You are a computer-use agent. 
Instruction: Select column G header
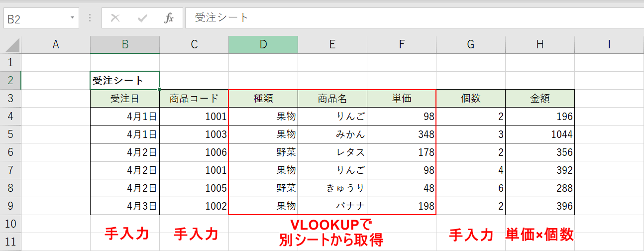[471, 45]
